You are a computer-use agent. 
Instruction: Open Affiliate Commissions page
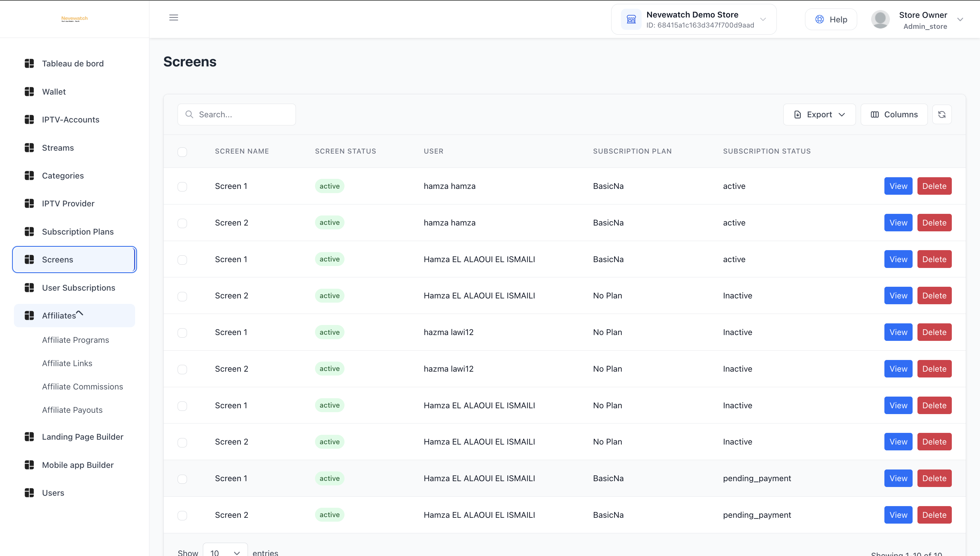click(83, 387)
